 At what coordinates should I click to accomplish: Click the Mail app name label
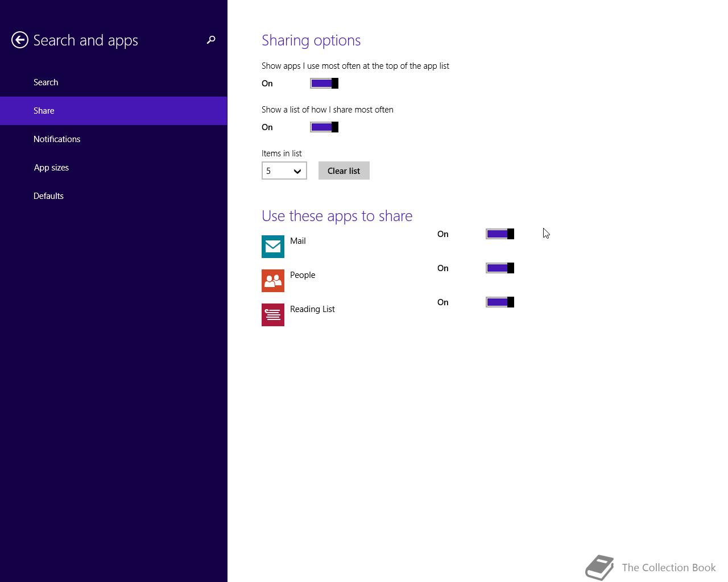coord(298,241)
